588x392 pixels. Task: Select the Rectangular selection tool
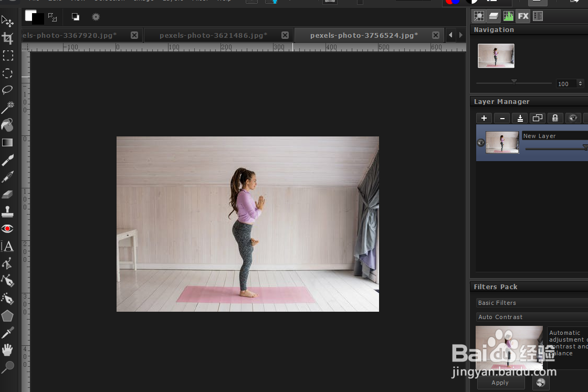pos(7,56)
